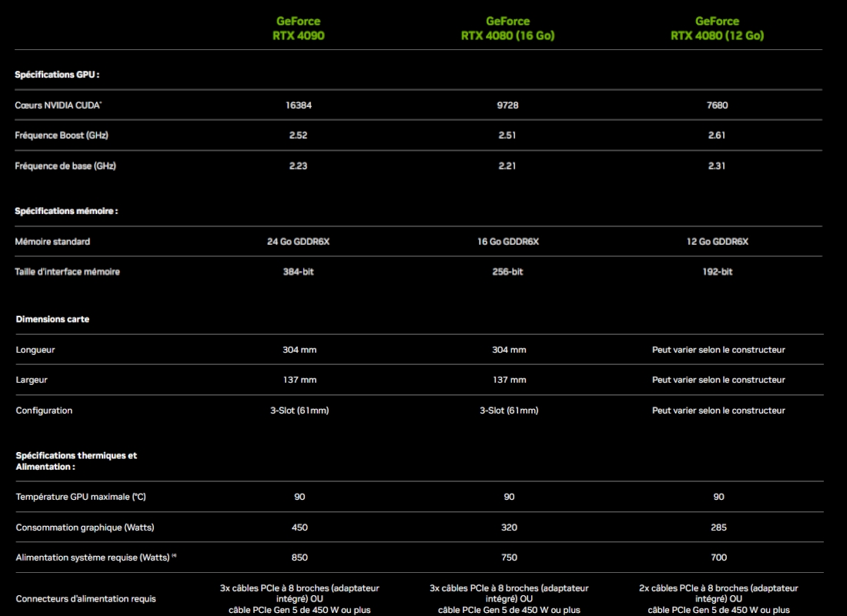Screen dimensions: 847x616
Task: Click the Longueur row label
Action: (x=35, y=350)
